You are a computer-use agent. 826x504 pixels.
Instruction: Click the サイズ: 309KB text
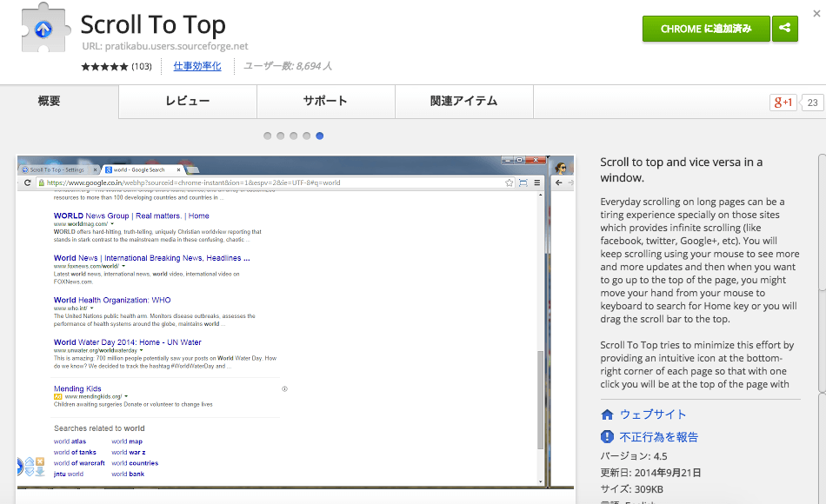tap(631, 488)
